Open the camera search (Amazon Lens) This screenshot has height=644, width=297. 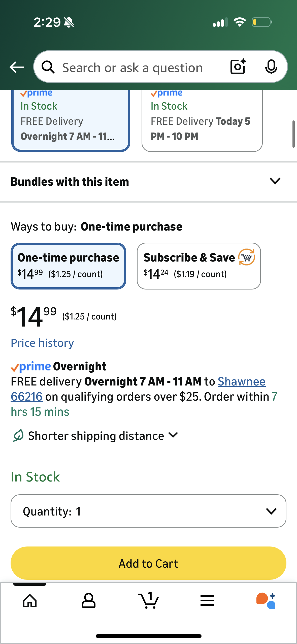click(x=238, y=67)
